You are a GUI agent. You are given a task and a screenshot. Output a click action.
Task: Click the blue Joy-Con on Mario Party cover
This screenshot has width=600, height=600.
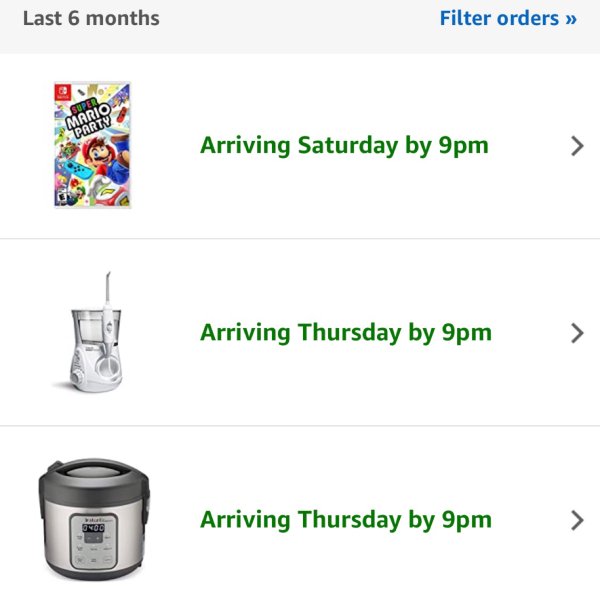[x=78, y=169]
